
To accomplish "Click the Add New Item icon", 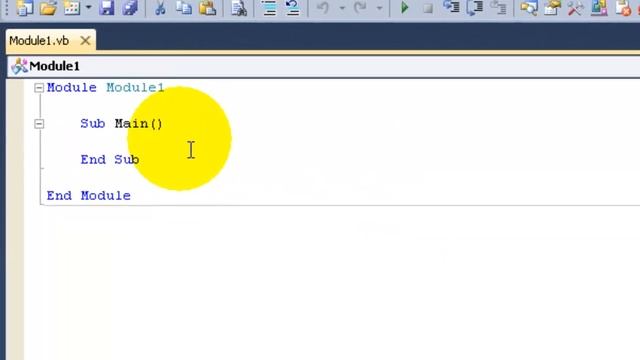I will pyautogui.click(x=72, y=7).
